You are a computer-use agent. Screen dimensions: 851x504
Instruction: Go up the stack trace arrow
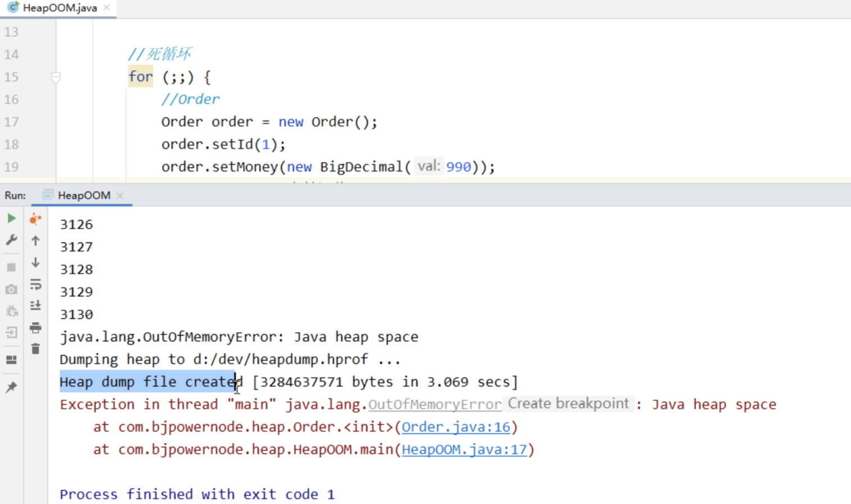pyautogui.click(x=35, y=241)
